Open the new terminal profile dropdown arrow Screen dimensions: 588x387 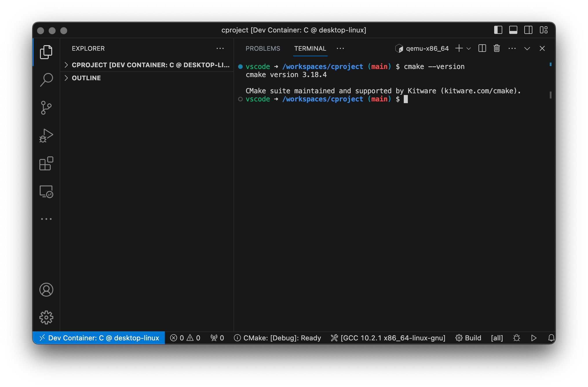pos(469,48)
